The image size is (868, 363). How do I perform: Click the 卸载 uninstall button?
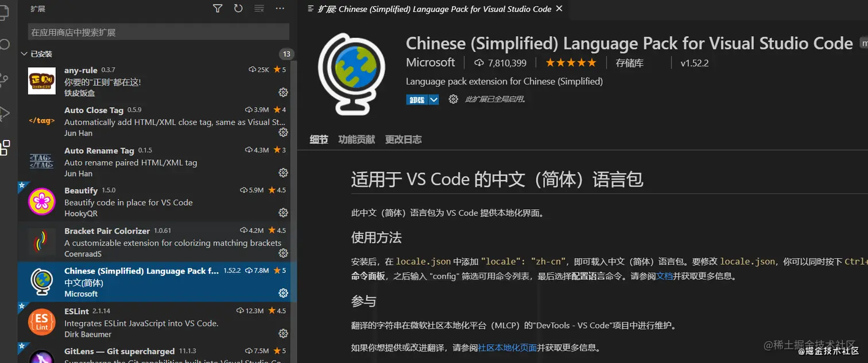click(417, 99)
